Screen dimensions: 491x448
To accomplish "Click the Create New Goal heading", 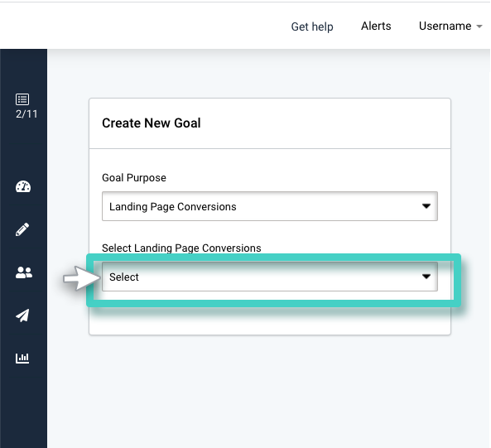I will 152,123.
